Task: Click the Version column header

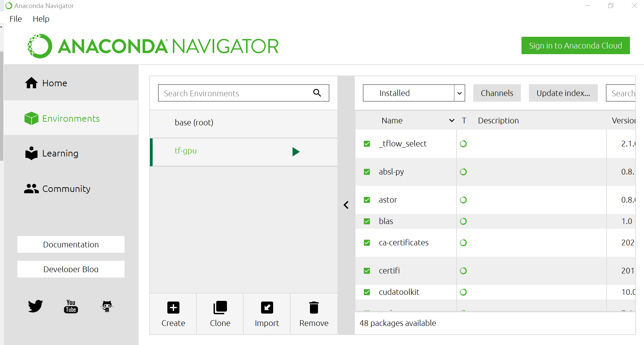Action: pos(624,120)
